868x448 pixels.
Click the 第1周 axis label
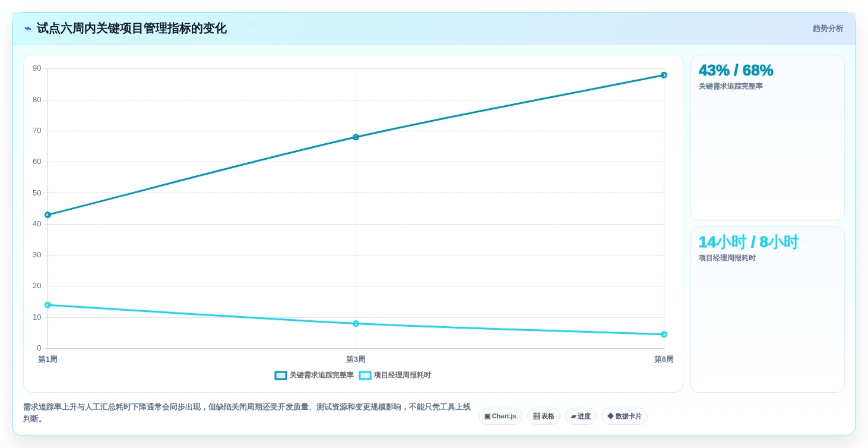coord(47,359)
